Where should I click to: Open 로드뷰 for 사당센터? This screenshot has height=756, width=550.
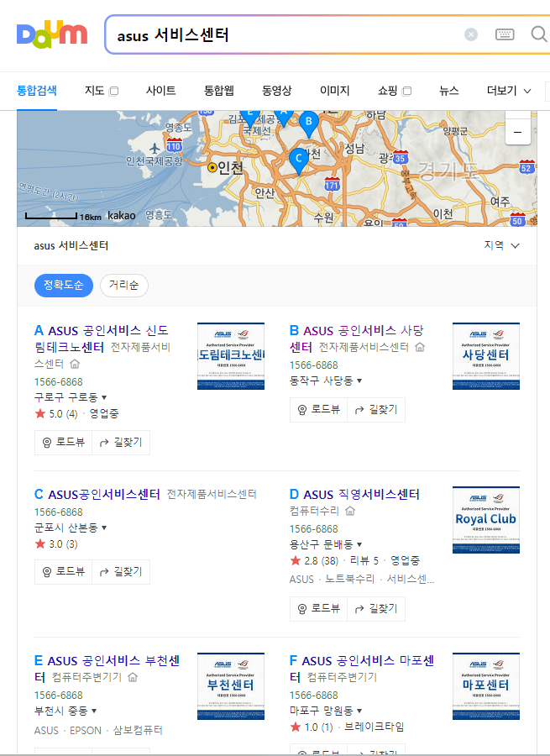point(318,410)
